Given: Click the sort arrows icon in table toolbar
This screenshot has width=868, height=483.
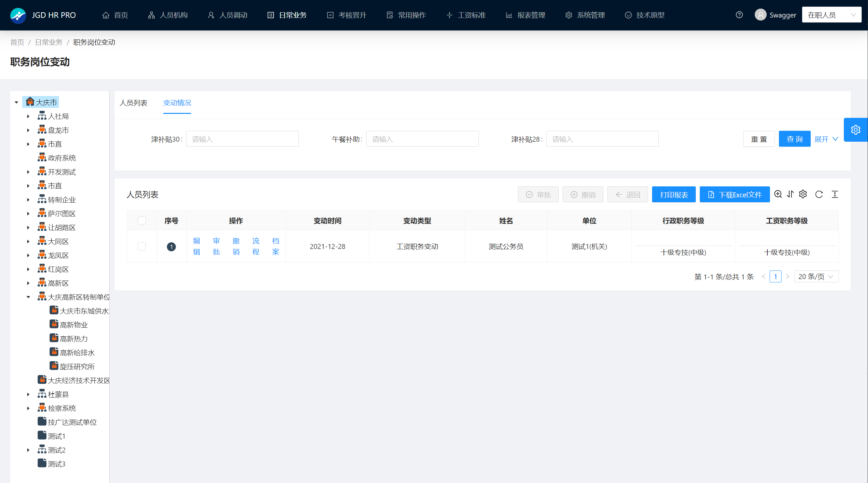Looking at the screenshot, I should (x=791, y=194).
